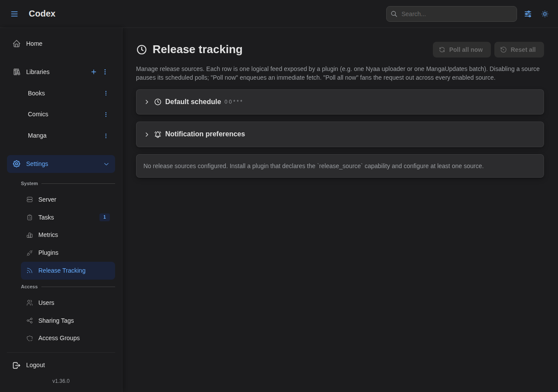Open Manga library options menu

pyautogui.click(x=106, y=136)
